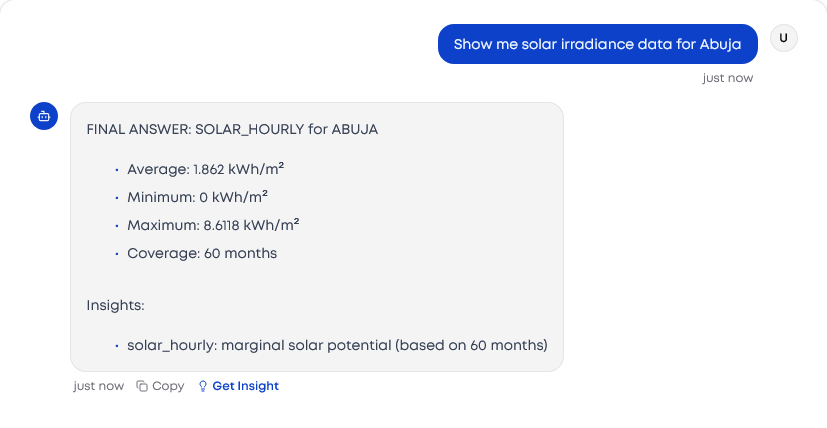Click the user's solar irradiance message bubble

[x=597, y=44]
